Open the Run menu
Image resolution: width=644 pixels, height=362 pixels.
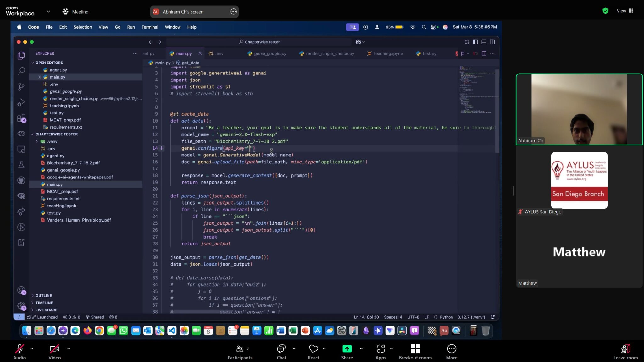(131, 27)
